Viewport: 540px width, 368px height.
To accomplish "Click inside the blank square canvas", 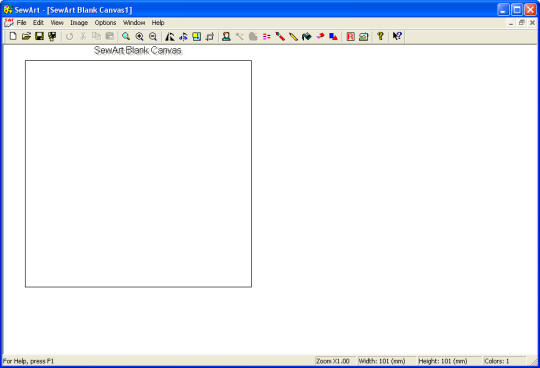I will tap(138, 174).
